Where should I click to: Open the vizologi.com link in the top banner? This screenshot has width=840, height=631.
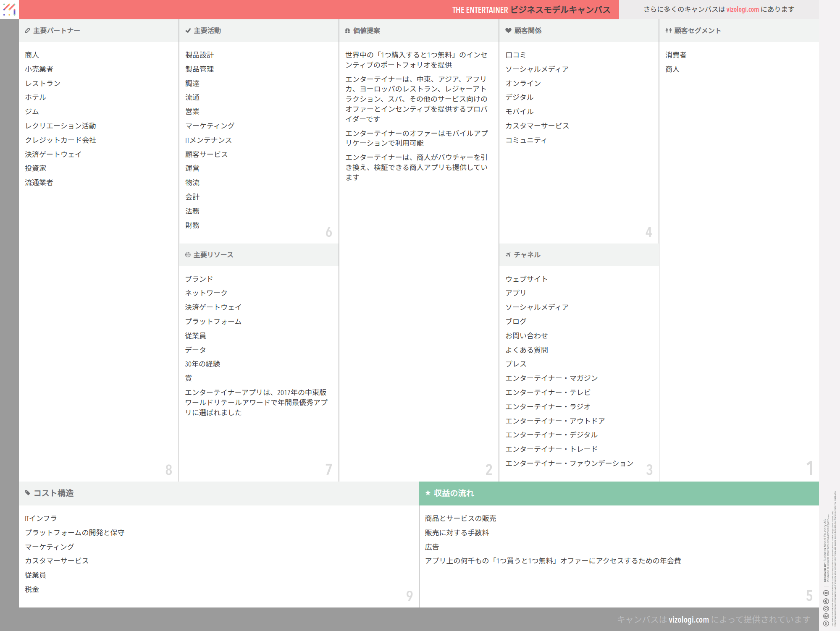pos(743,9)
